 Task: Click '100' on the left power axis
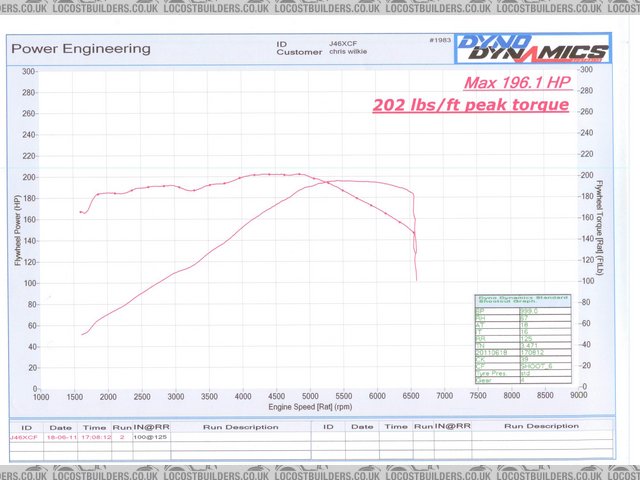click(30, 283)
